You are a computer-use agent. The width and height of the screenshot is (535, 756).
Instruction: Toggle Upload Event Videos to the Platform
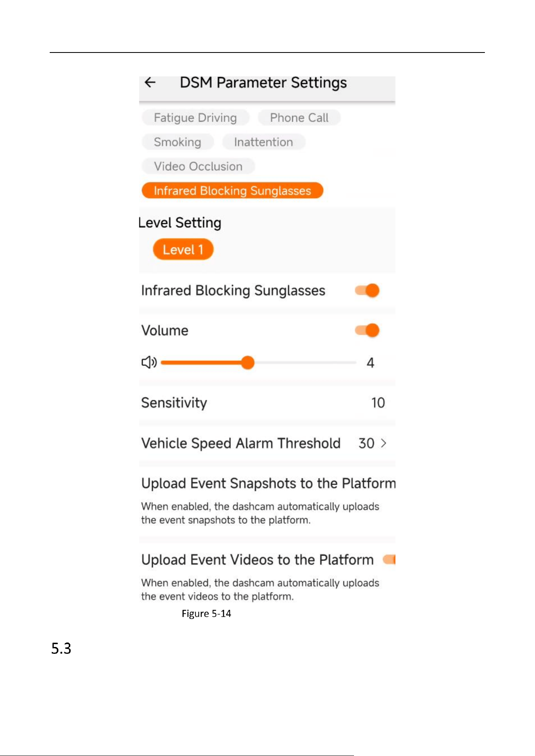point(389,560)
